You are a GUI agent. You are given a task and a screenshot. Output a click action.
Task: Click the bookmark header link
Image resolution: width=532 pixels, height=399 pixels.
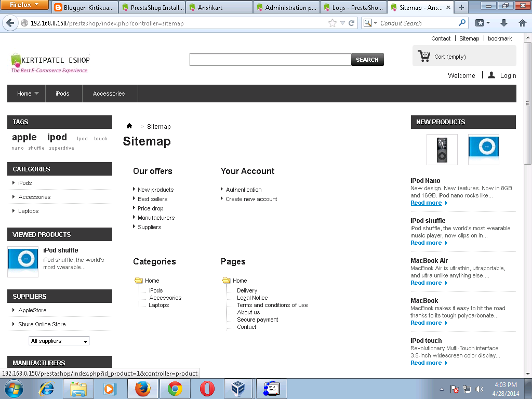(500, 38)
